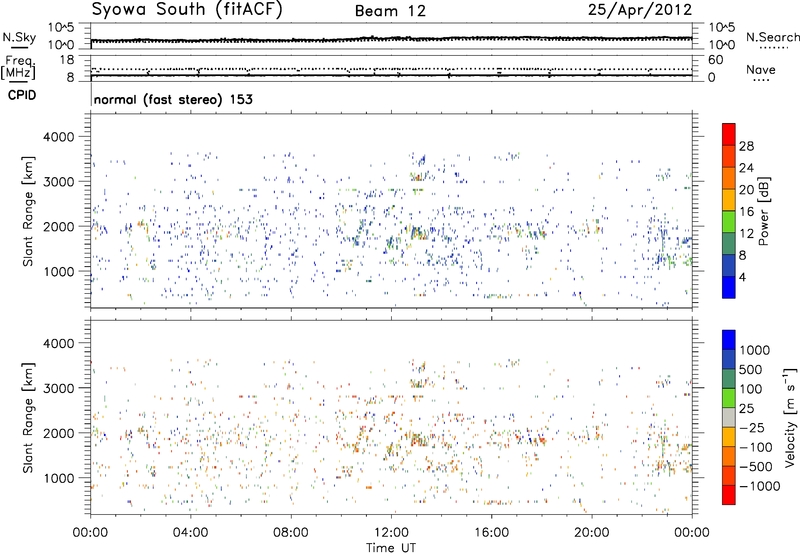The image size is (800, 554).
Task: Click the red top segment of Power colorbar
Action: pyautogui.click(x=729, y=134)
